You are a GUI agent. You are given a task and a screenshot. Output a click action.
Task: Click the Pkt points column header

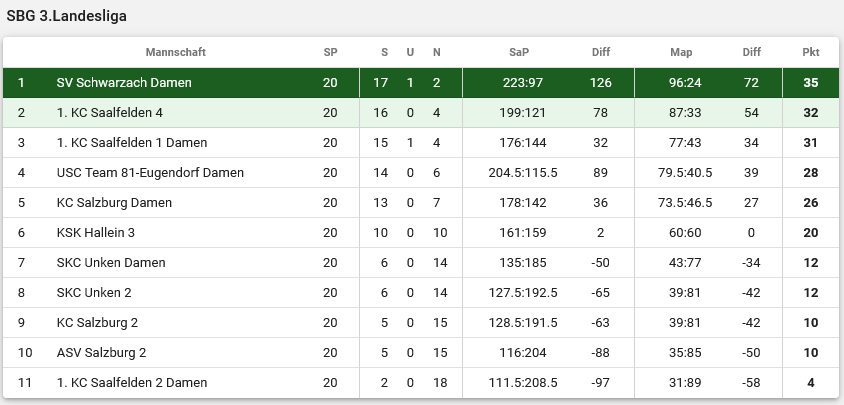[x=811, y=52]
